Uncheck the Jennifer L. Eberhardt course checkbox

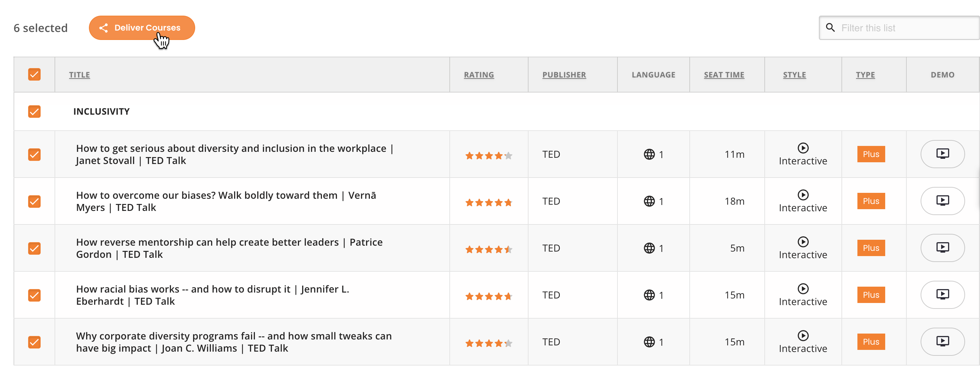[x=34, y=295]
